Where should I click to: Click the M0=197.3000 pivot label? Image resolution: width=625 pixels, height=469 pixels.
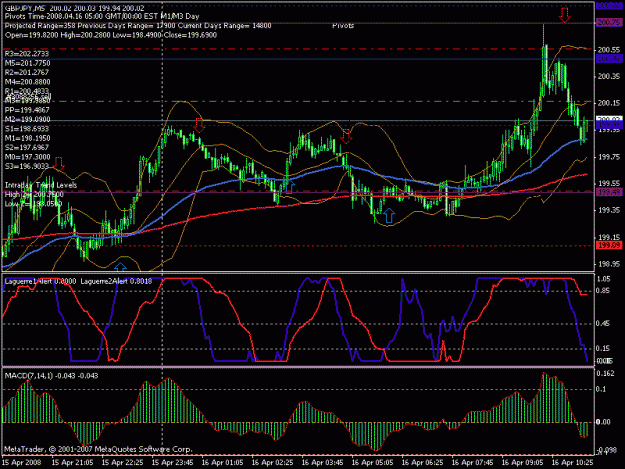pyautogui.click(x=28, y=157)
